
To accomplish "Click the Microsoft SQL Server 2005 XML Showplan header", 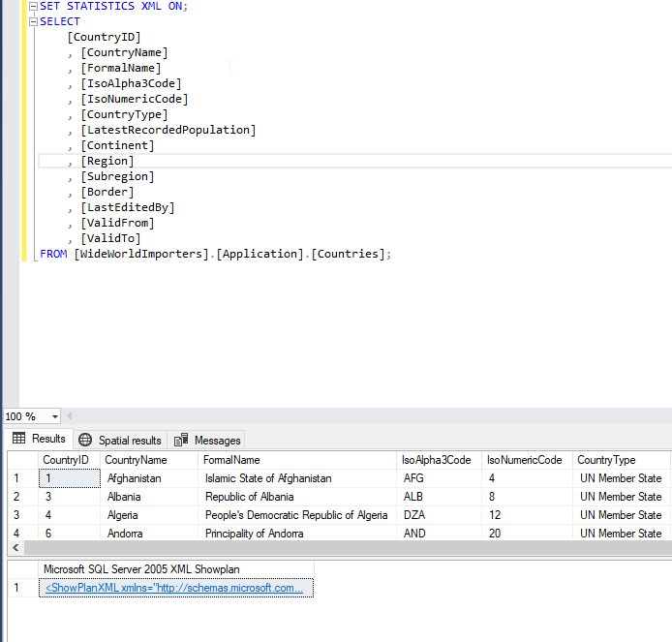I will click(176, 569).
